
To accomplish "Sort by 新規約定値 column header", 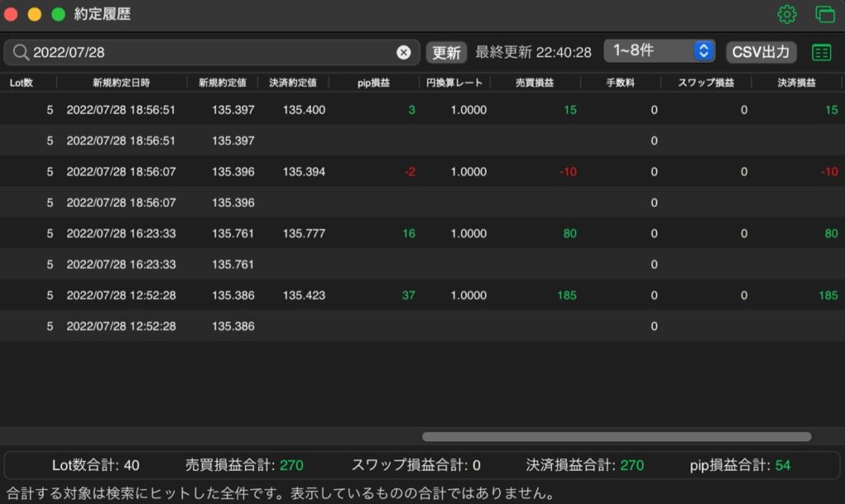I will point(222,82).
